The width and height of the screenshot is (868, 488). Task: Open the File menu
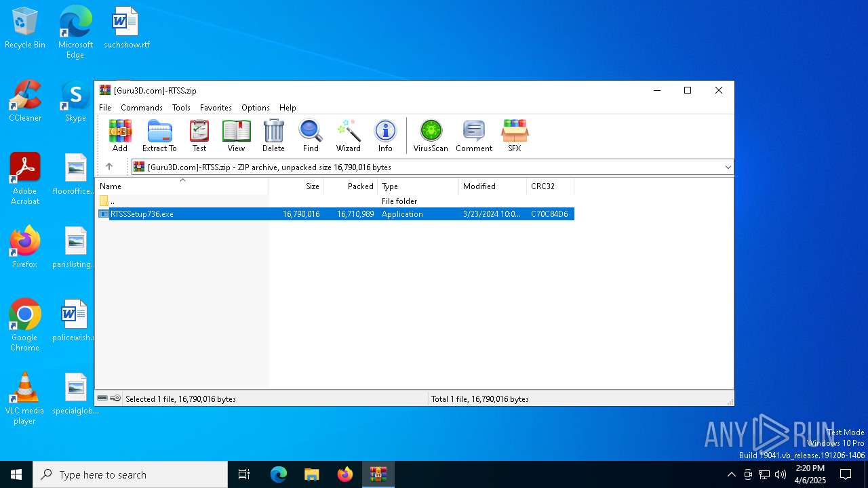105,108
